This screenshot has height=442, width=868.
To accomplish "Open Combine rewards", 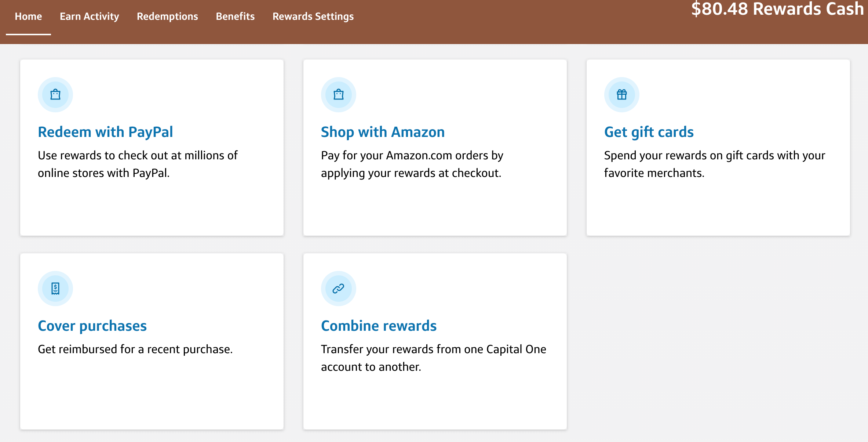I will (x=379, y=326).
